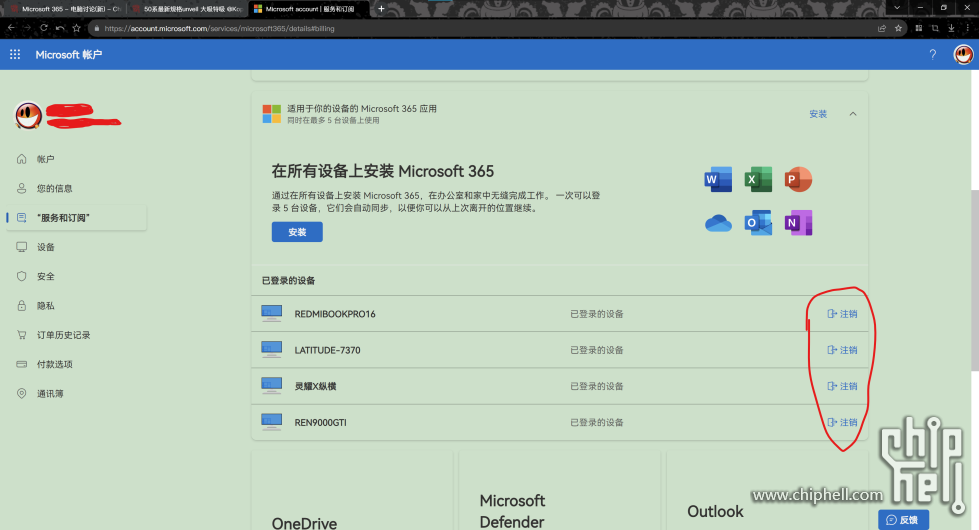Click the share icon in the address bar
979x530 pixels.
[x=882, y=28]
